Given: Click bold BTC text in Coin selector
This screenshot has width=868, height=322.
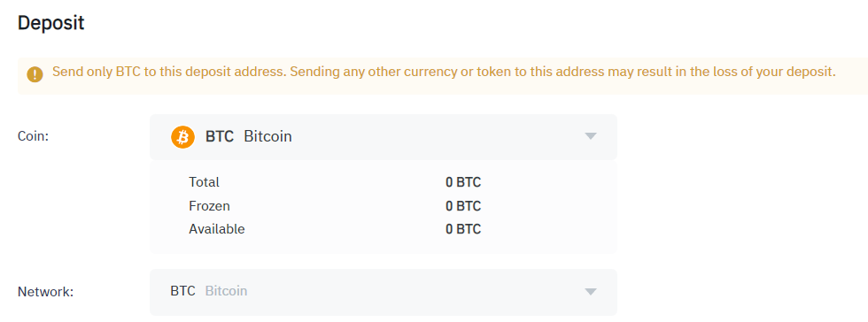Looking at the screenshot, I should point(220,136).
